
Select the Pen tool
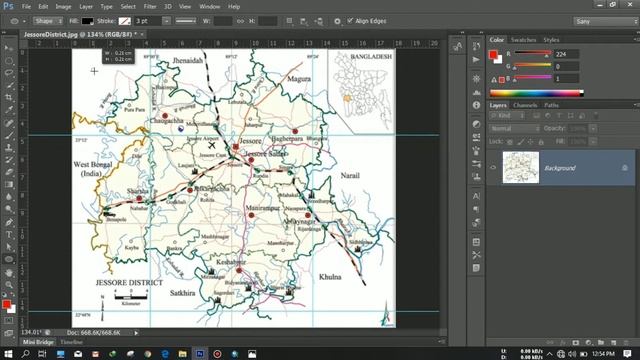point(9,222)
